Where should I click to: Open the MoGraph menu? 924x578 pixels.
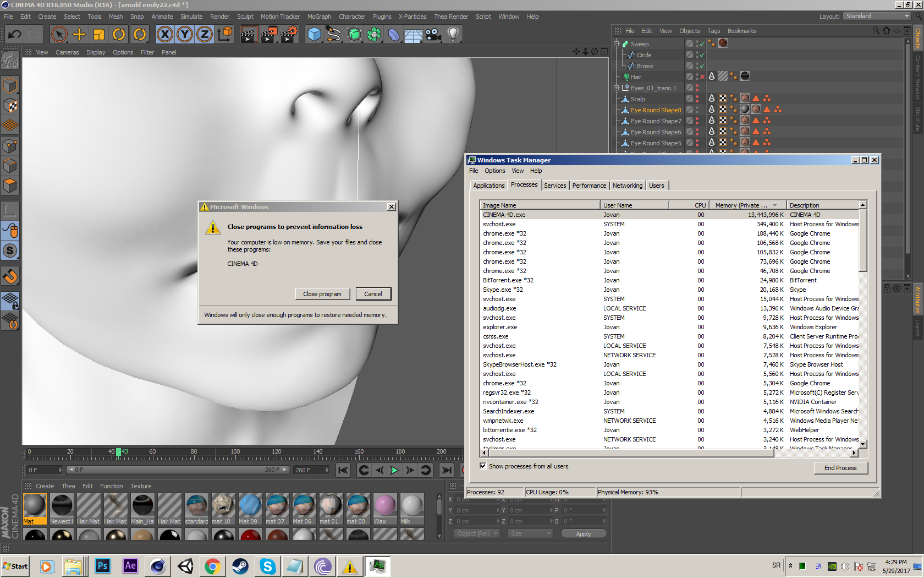point(319,17)
